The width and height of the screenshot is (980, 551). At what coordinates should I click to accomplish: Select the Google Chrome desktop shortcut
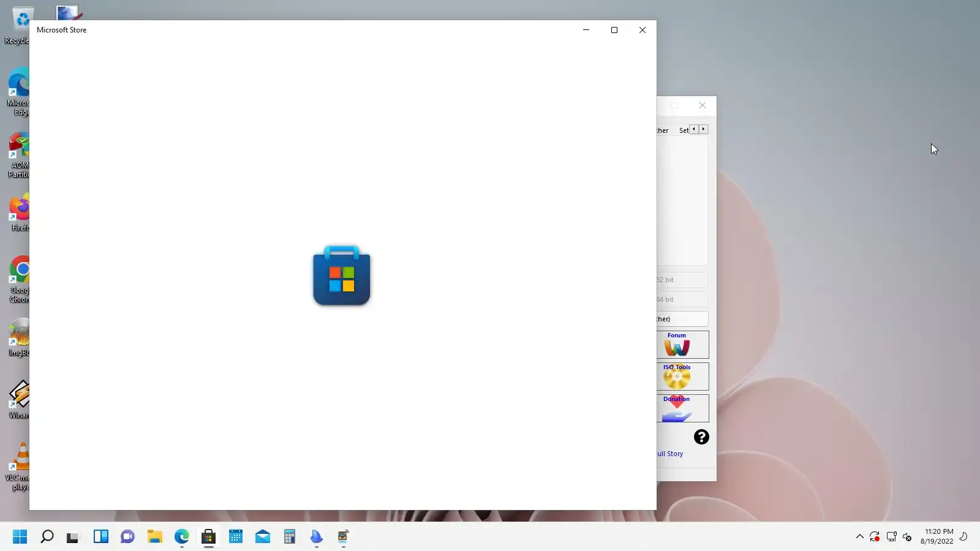click(x=18, y=280)
